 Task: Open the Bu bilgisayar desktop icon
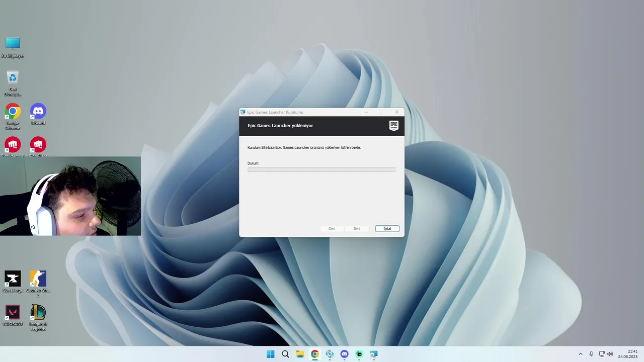(x=13, y=47)
